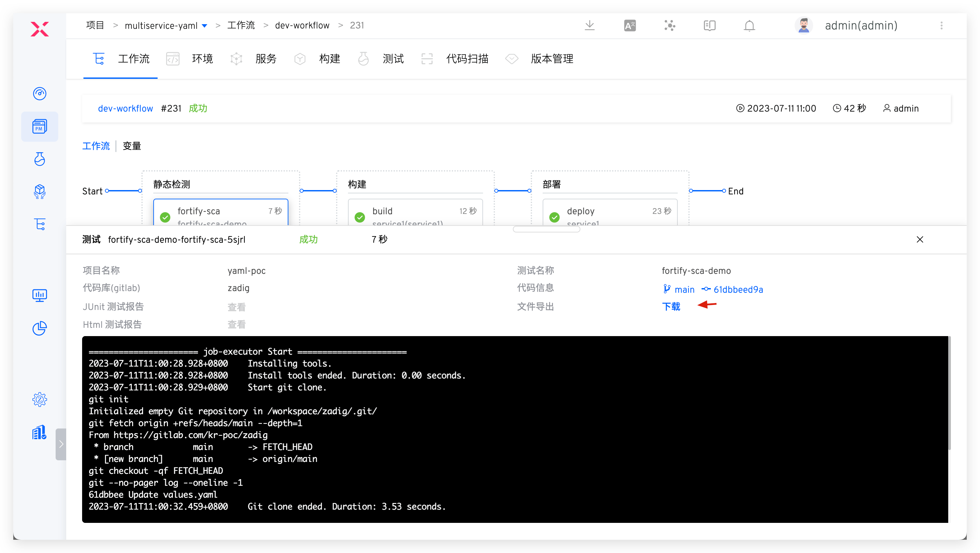
Task: Click the panel resize drag handle
Action: (546, 229)
